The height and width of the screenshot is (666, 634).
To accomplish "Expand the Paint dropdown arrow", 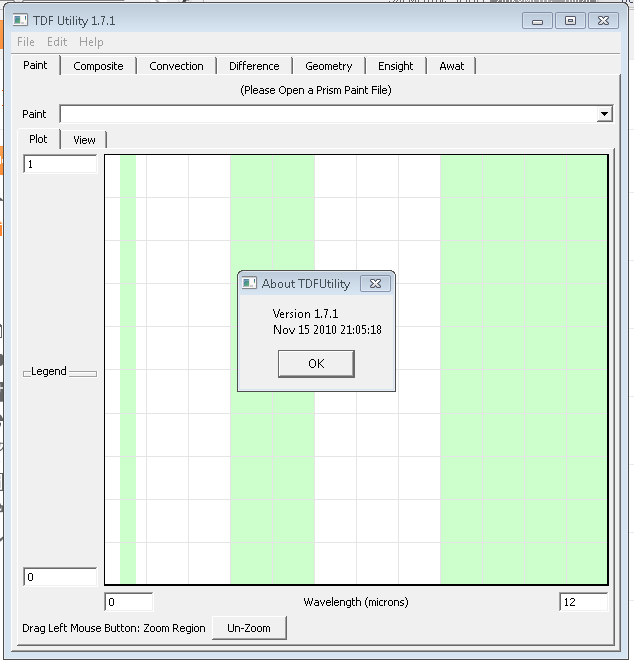I will click(604, 114).
